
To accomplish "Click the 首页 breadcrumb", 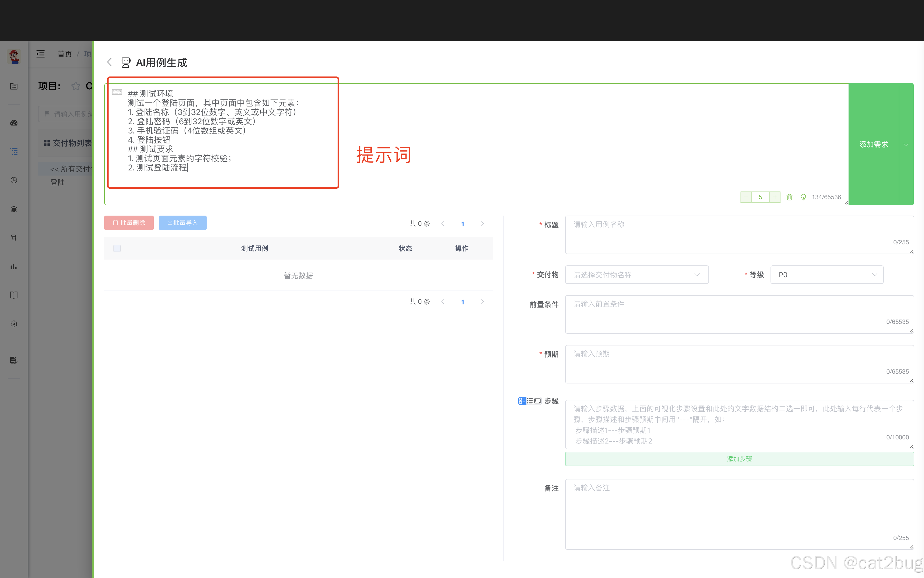I will coord(65,54).
